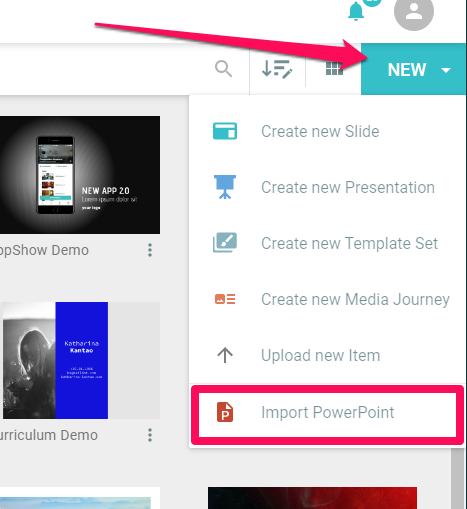Click the presentation easel icon
467x509 pixels.
tap(225, 187)
